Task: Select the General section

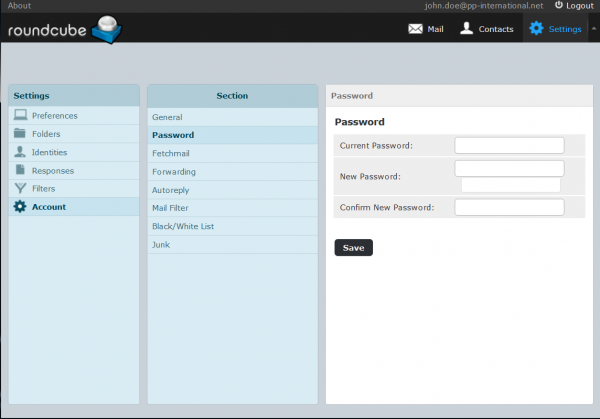Action: point(167,117)
